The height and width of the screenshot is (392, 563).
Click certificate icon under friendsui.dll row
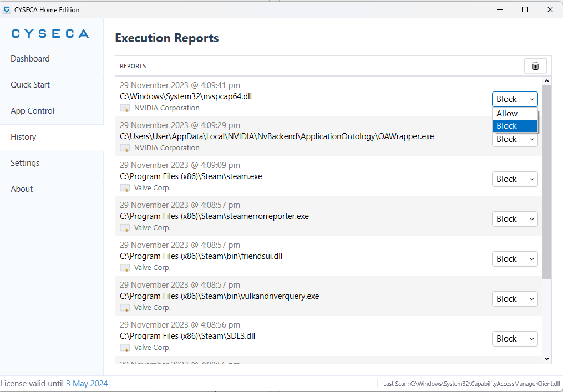coord(125,268)
